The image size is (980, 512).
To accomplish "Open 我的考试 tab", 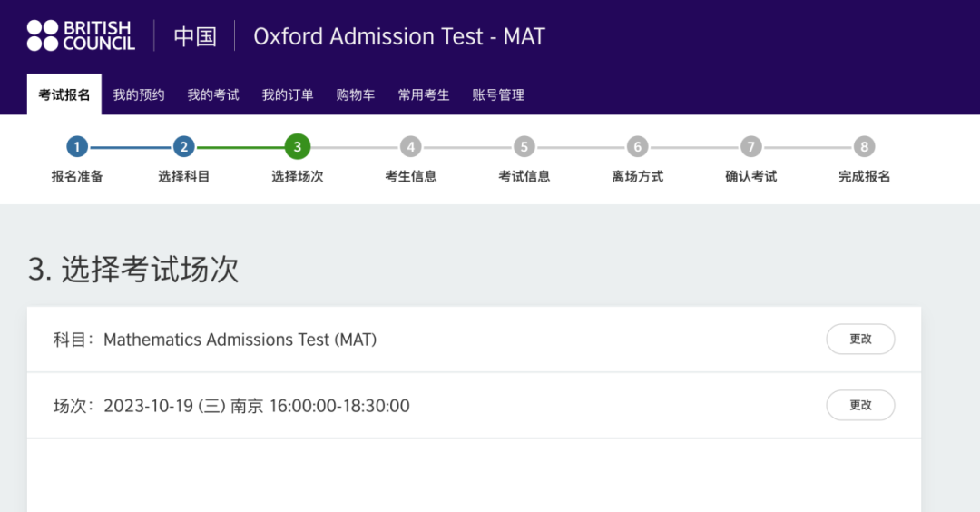I will 213,95.
